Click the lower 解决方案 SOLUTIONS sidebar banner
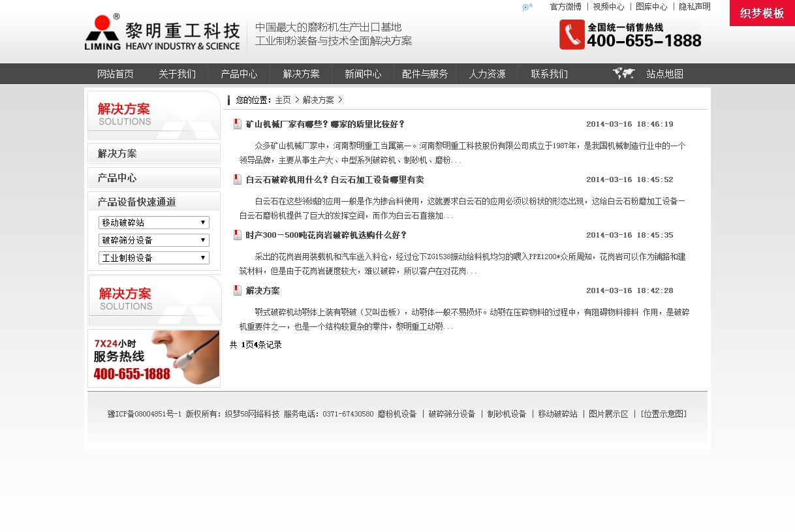Image resolution: width=795 pixels, height=532 pixels. coord(155,300)
